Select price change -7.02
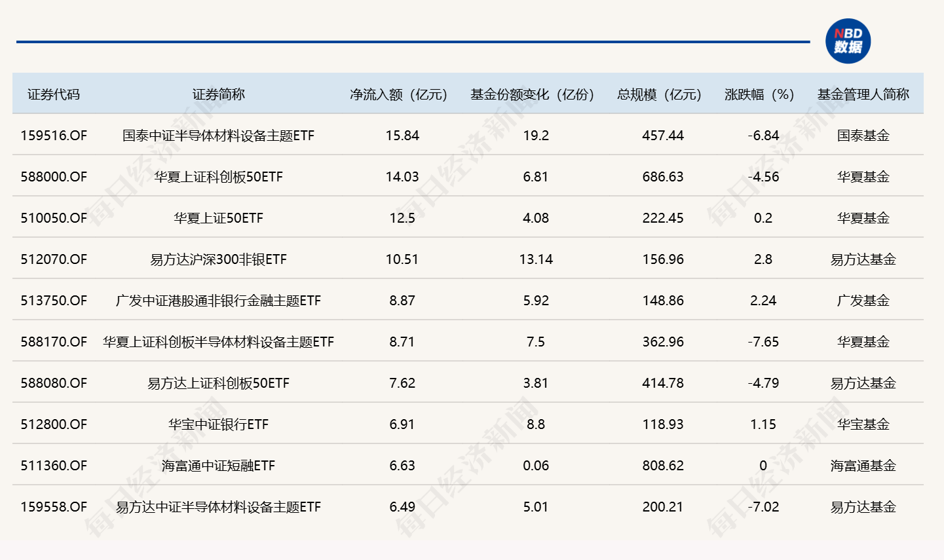This screenshot has width=944, height=560. click(763, 507)
